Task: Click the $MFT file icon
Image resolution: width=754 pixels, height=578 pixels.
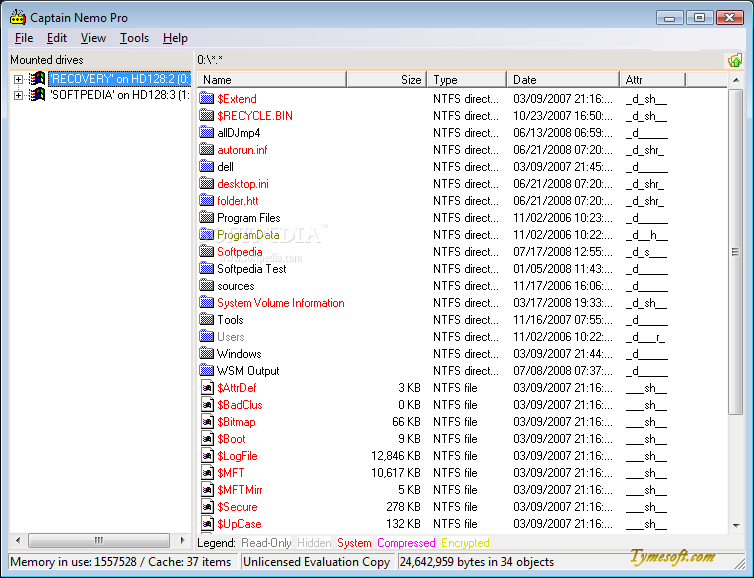Action: point(207,473)
